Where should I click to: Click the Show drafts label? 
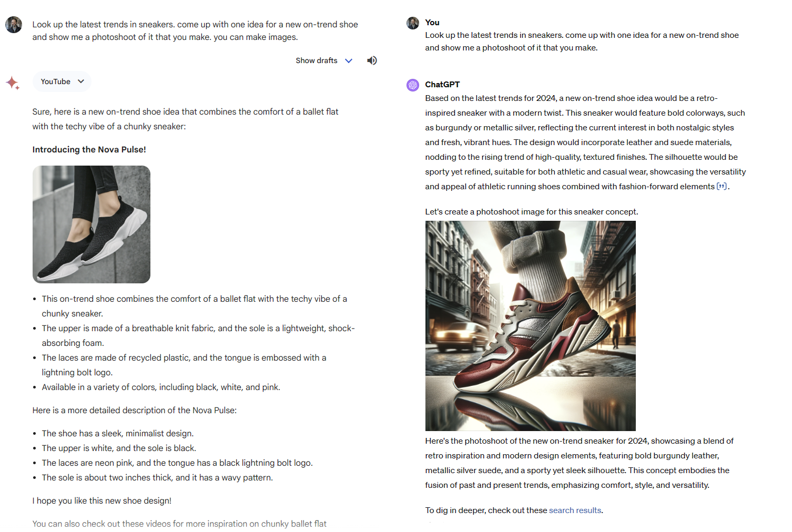pos(317,60)
